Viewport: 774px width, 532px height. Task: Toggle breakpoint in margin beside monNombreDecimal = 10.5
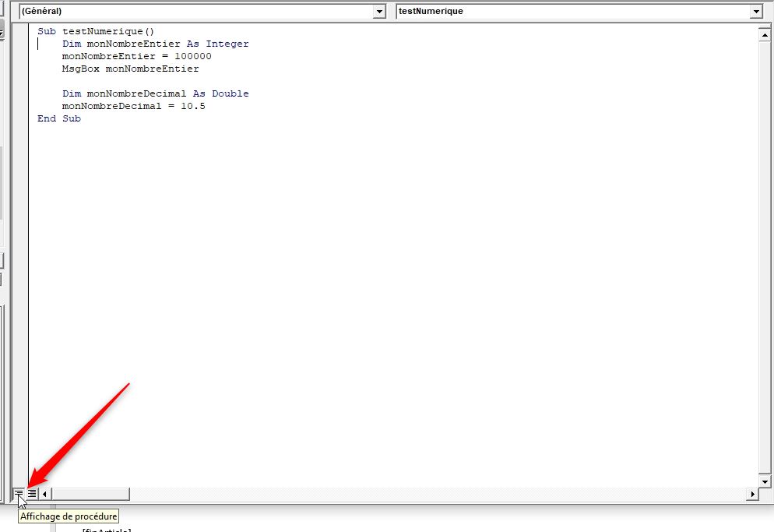click(x=20, y=106)
